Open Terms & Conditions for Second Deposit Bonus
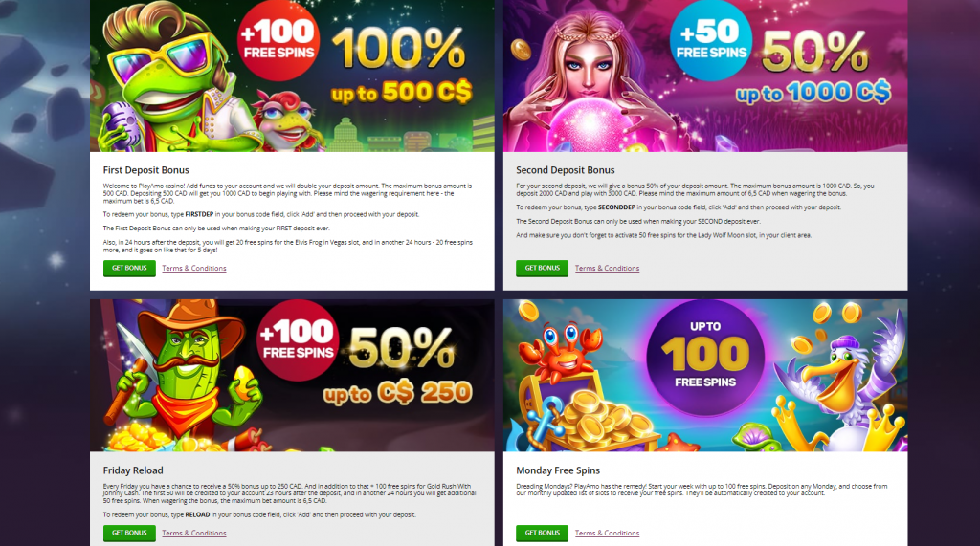980x546 pixels. pyautogui.click(x=607, y=268)
